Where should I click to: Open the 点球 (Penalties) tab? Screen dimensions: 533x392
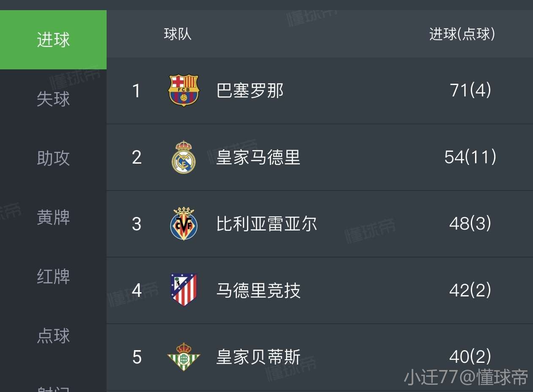pos(53,336)
